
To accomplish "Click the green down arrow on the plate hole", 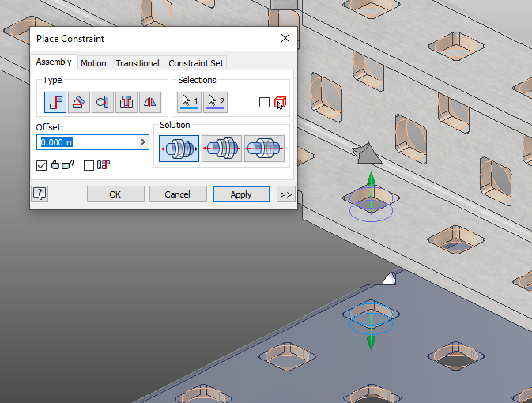I will coord(372,343).
